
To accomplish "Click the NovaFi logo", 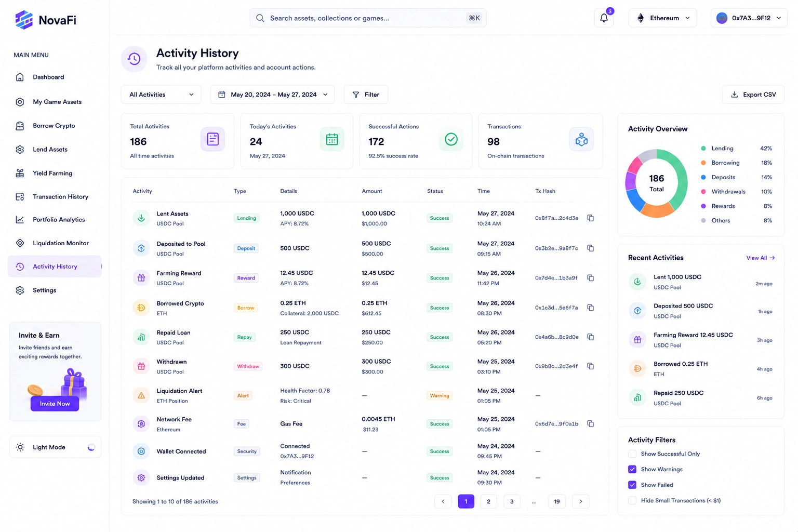I will tap(46, 20).
